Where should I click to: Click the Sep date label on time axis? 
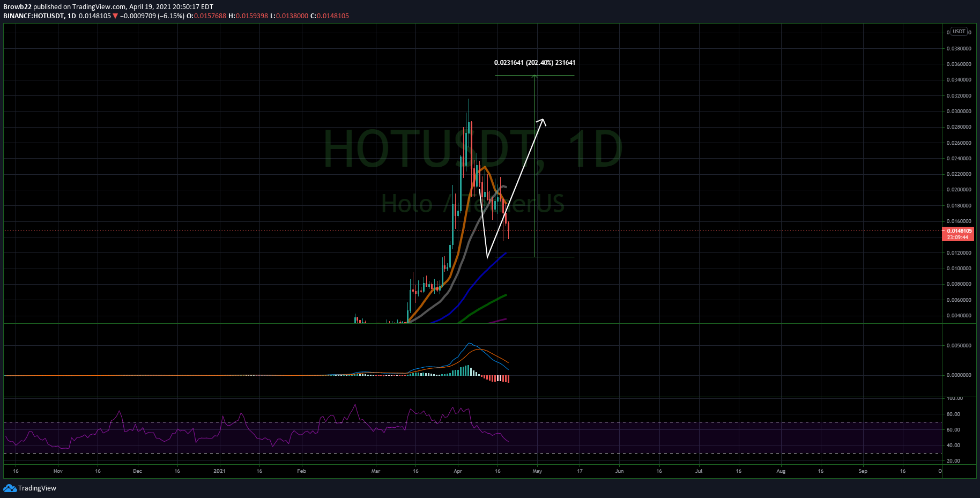[x=863, y=471]
